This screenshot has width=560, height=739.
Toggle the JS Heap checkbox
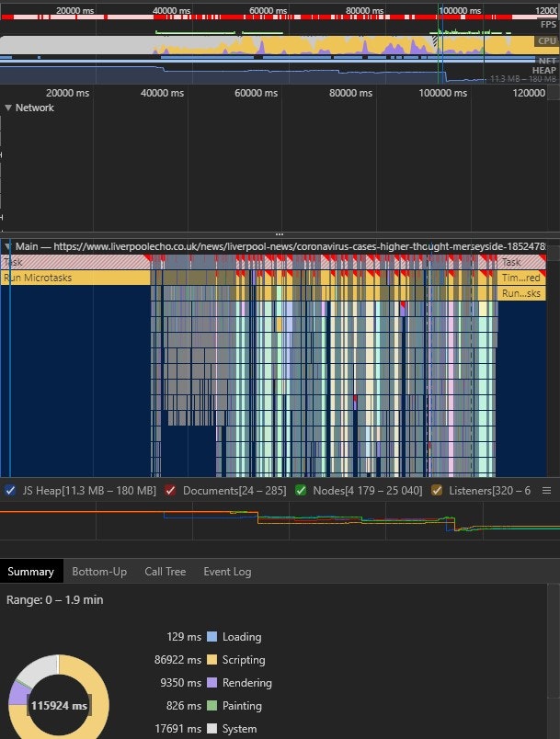click(x=10, y=491)
